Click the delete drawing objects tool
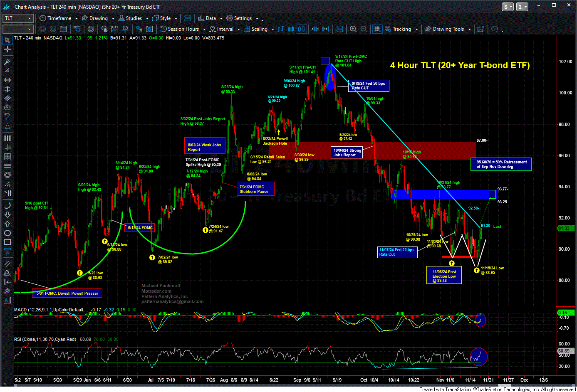This screenshot has height=392, width=577. click(x=7, y=273)
